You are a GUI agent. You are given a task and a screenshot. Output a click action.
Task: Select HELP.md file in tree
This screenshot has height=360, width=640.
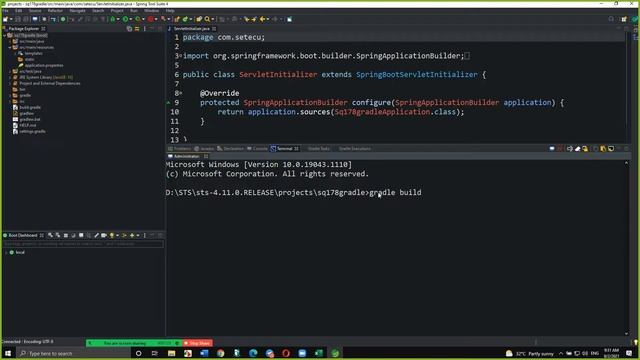coord(28,125)
